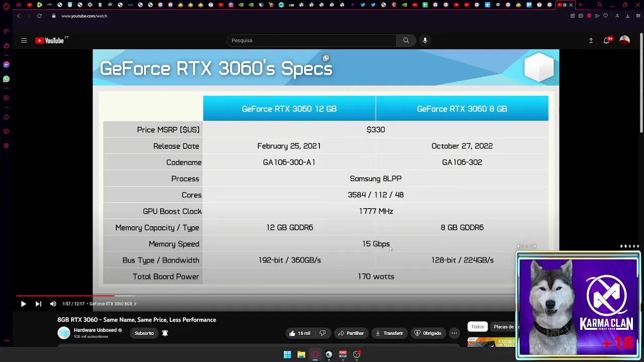
Task: Open Hardware Unboxed channel link
Action: click(x=95, y=330)
